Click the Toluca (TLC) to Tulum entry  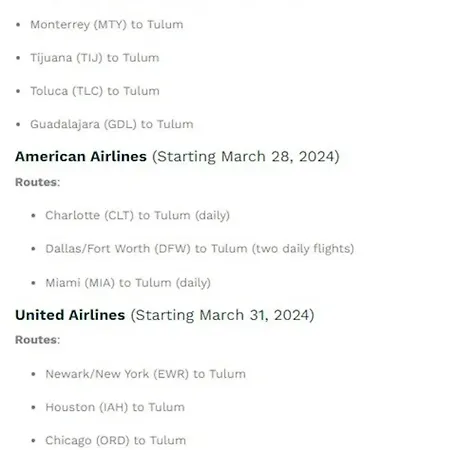(95, 91)
